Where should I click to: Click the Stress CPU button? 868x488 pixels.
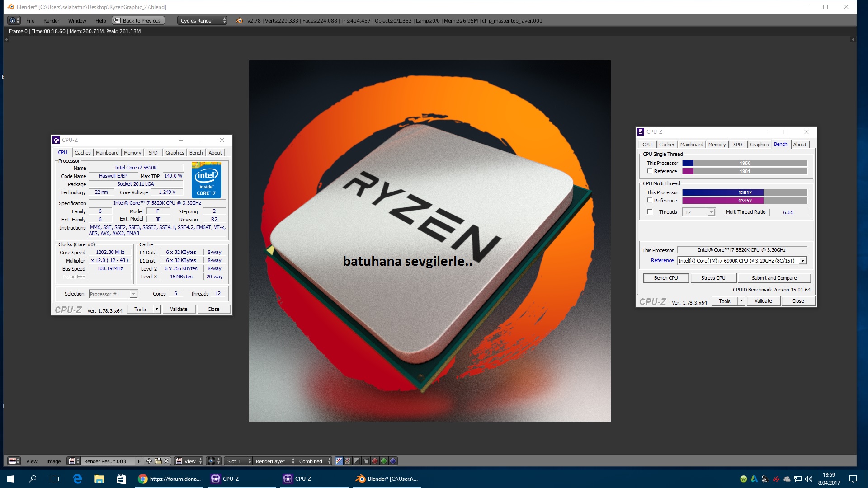(713, 278)
